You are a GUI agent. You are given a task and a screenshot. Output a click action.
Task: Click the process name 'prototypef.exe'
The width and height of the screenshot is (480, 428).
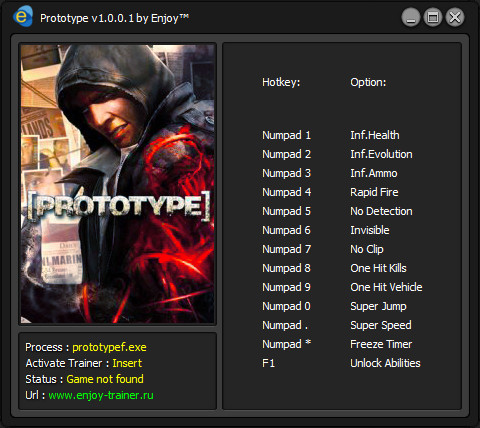[x=109, y=348]
